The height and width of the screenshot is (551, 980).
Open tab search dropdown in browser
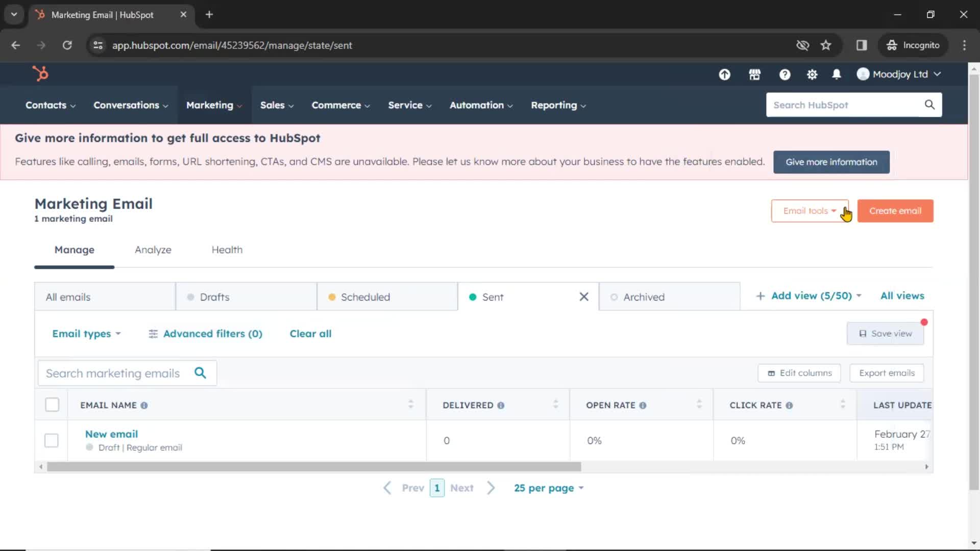click(x=14, y=14)
